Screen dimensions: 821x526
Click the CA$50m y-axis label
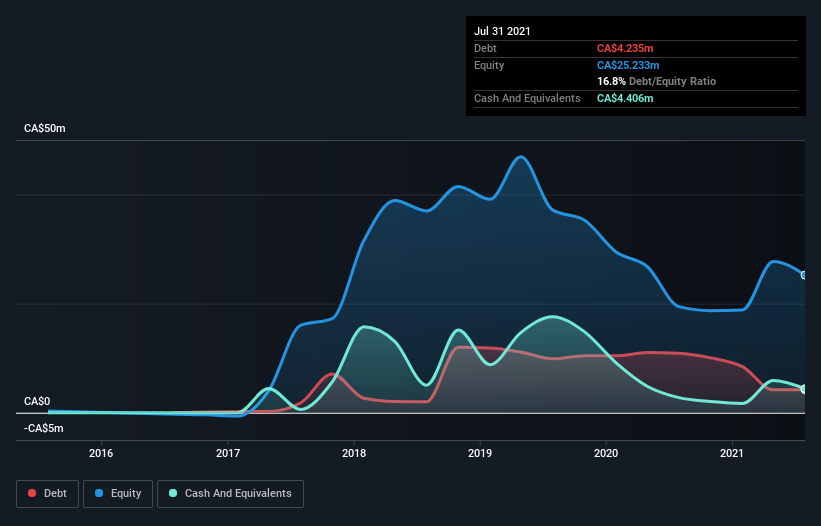pos(45,128)
